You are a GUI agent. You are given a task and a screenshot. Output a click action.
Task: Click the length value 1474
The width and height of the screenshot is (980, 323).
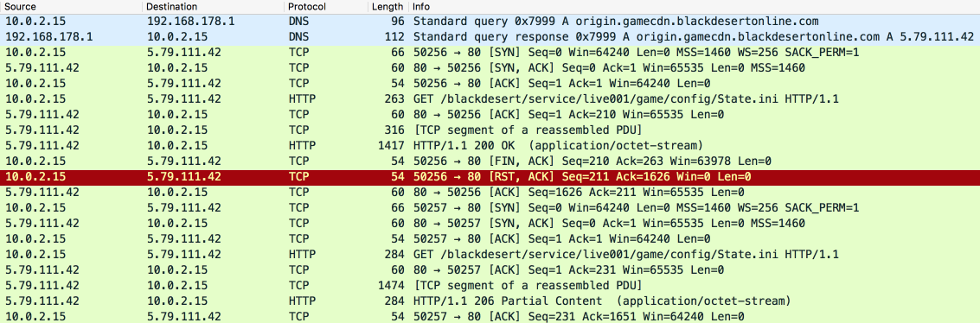click(x=392, y=286)
